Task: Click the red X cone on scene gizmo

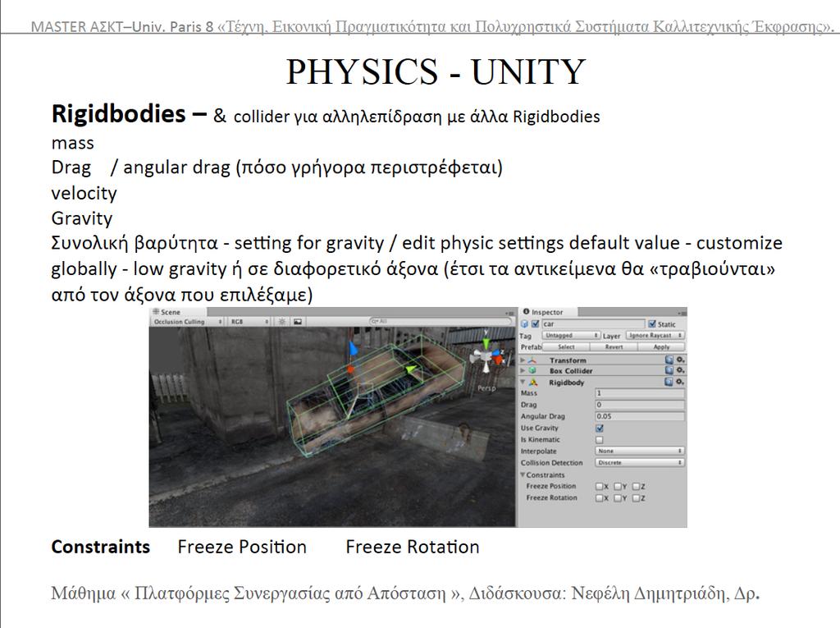Action: click(498, 360)
